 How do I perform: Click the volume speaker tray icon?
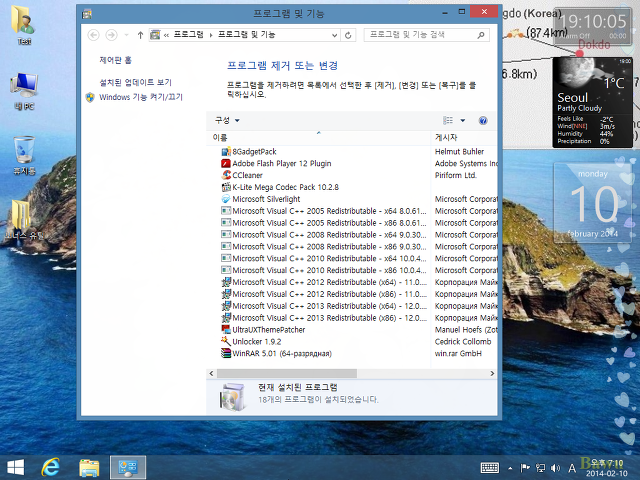click(555, 468)
